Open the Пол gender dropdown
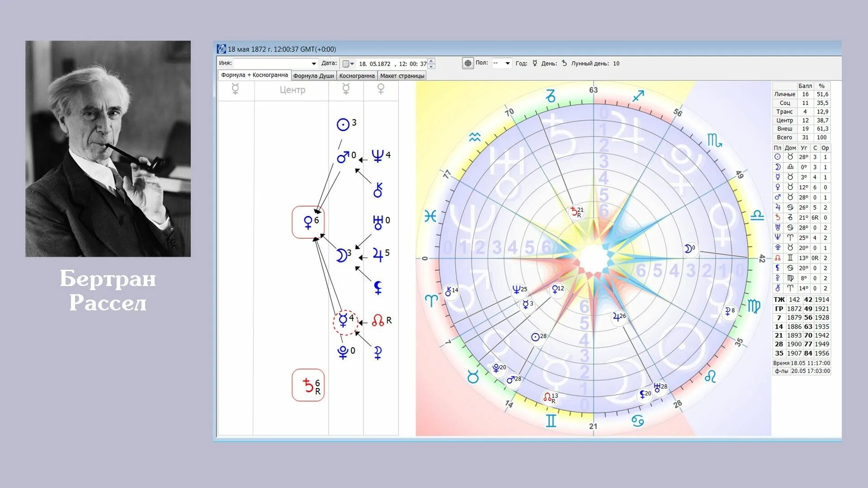The height and width of the screenshot is (488, 868). [x=507, y=63]
